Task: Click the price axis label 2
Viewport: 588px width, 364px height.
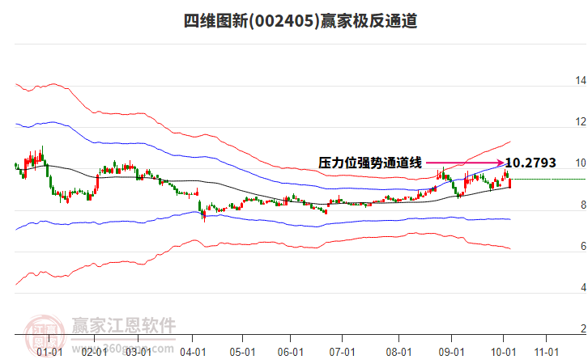Action: [583, 328]
